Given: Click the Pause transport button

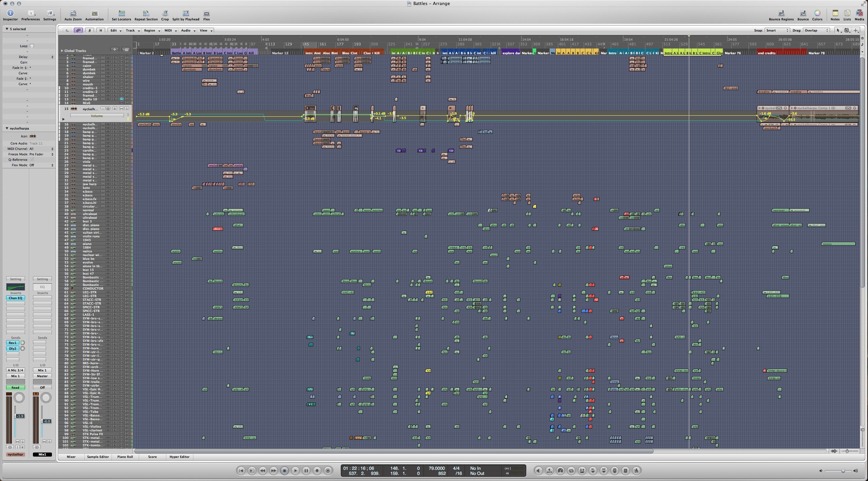Looking at the screenshot, I should (x=306, y=470).
